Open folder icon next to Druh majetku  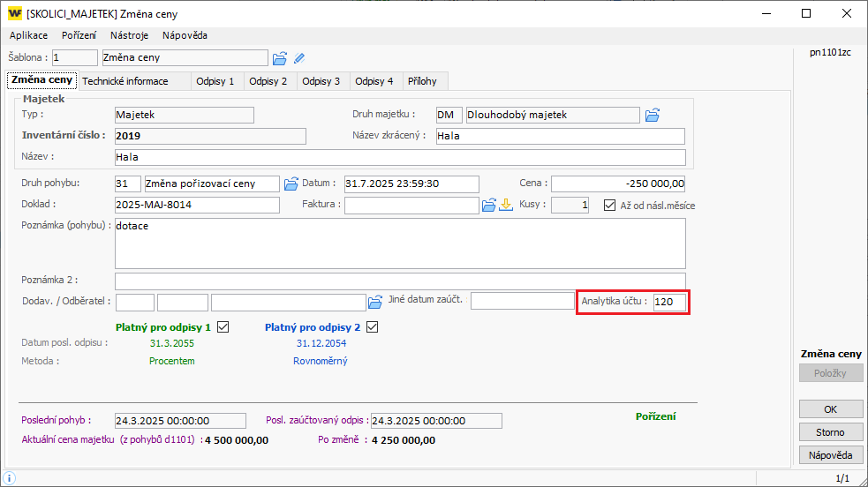point(653,115)
